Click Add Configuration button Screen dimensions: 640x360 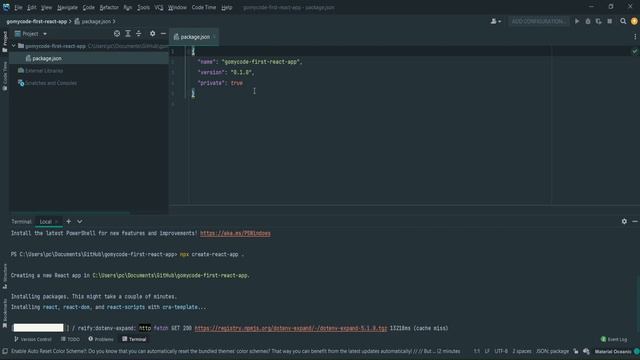point(538,21)
